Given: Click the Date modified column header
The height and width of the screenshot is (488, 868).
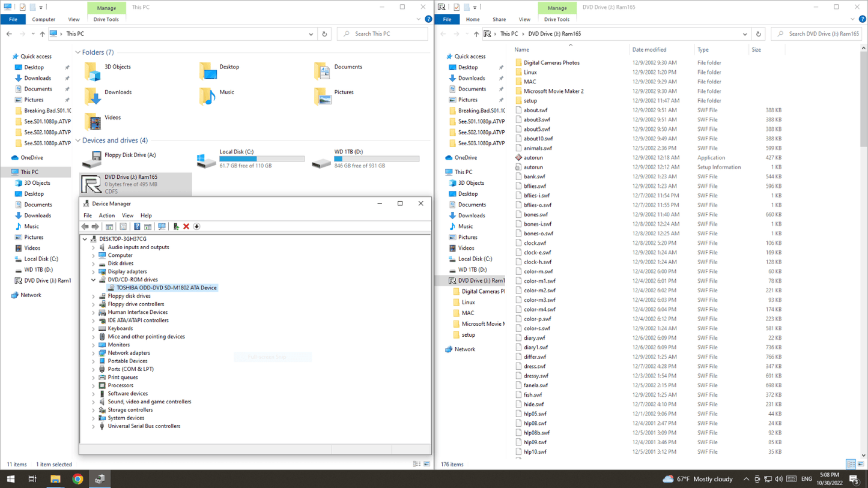Looking at the screenshot, I should (649, 50).
